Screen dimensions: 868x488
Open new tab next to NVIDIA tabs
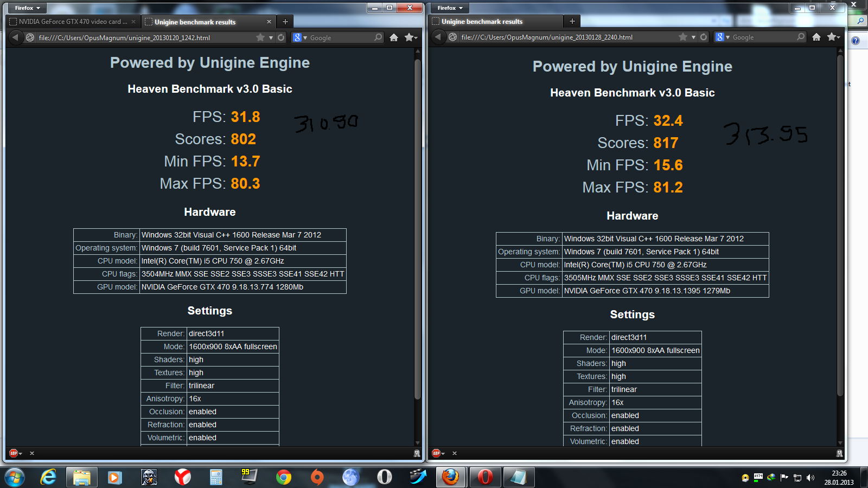[x=285, y=22]
